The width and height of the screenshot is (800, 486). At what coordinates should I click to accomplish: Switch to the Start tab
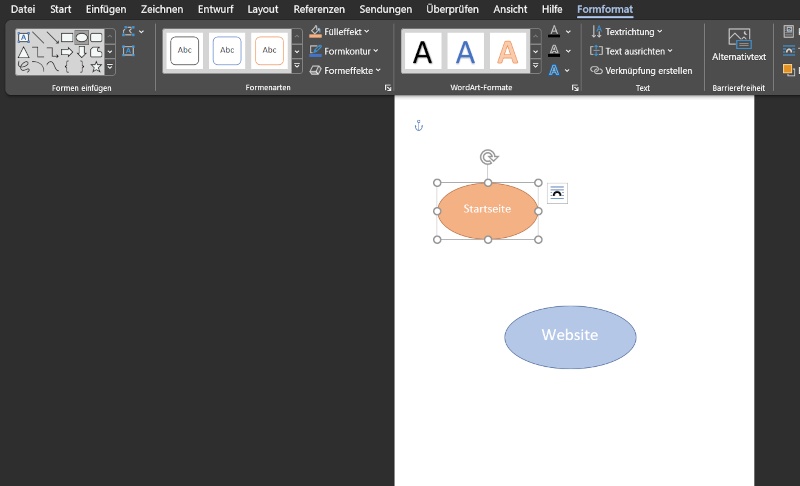61,9
